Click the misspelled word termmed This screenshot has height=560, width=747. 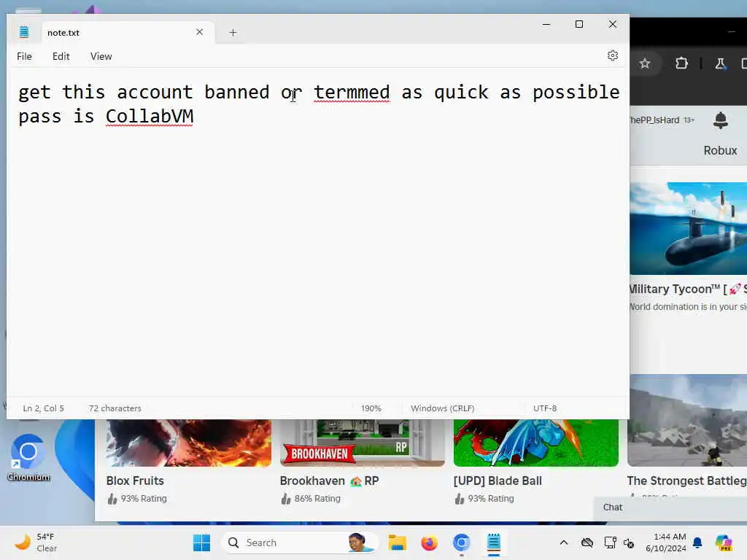(x=352, y=92)
